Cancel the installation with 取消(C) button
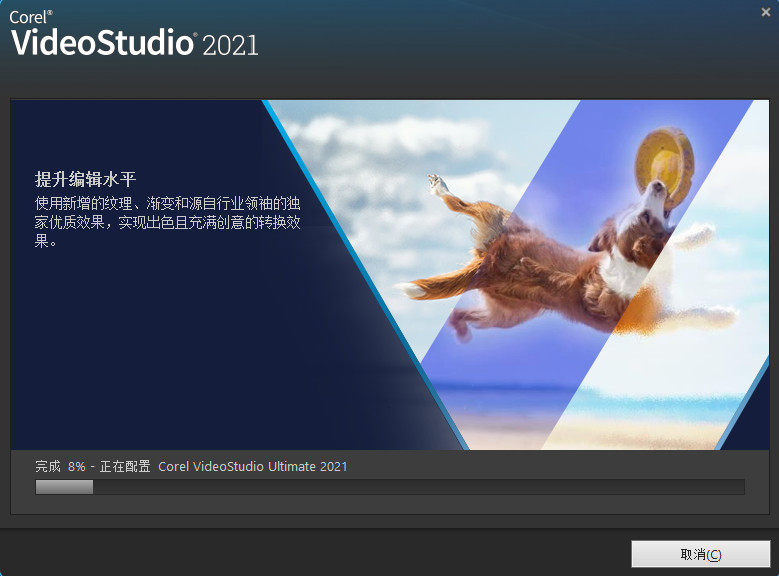Screen dimensions: 779x576 pos(701,554)
